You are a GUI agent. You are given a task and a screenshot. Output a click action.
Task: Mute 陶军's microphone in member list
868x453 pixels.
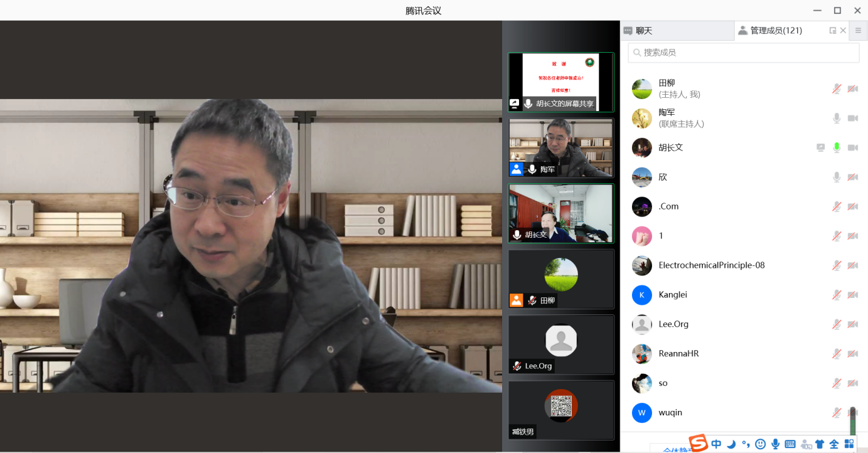pos(837,118)
